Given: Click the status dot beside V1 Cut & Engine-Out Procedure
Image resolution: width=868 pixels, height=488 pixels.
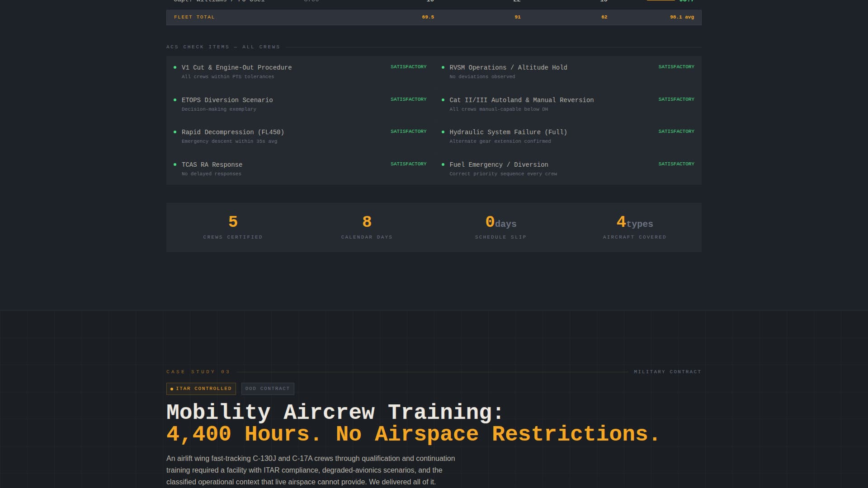Looking at the screenshot, I should pyautogui.click(x=176, y=67).
